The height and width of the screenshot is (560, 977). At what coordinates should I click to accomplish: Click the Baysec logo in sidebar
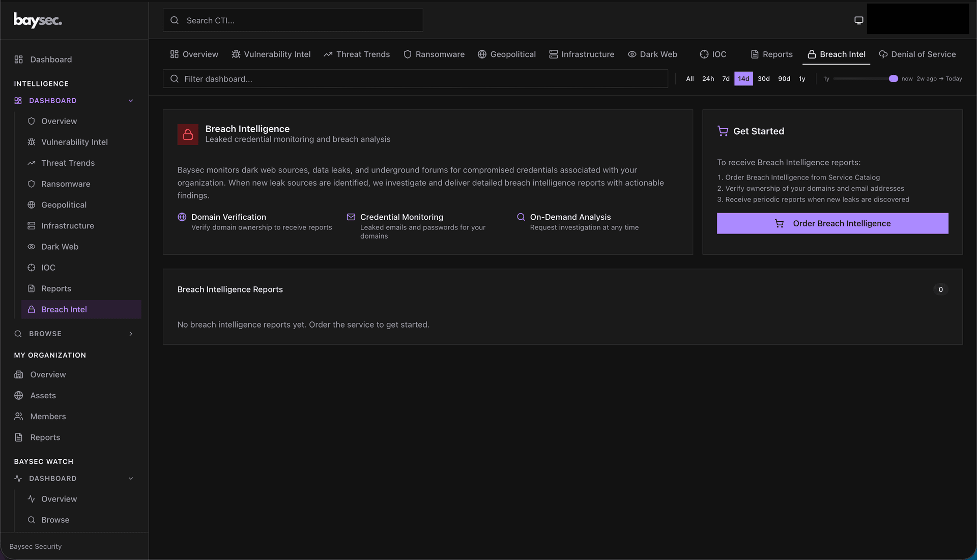(x=38, y=20)
